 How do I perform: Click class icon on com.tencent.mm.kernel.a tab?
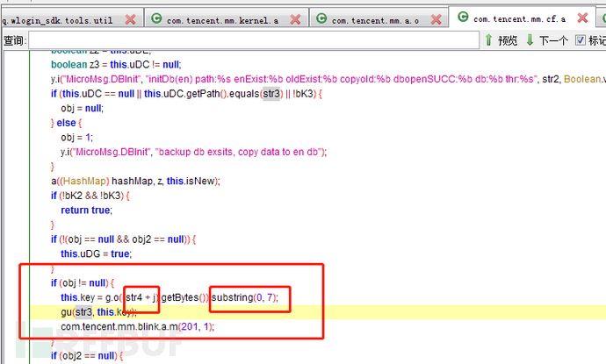[x=156, y=18]
